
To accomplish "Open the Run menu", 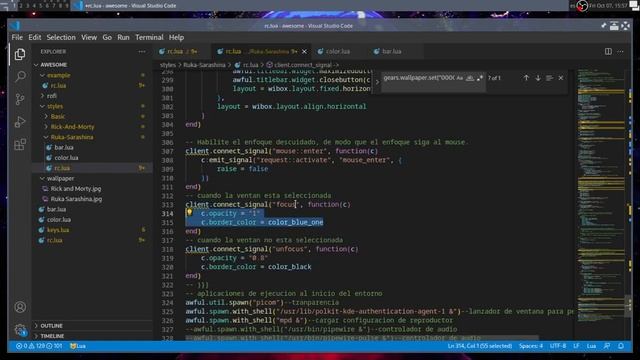I will pyautogui.click(x=123, y=37).
